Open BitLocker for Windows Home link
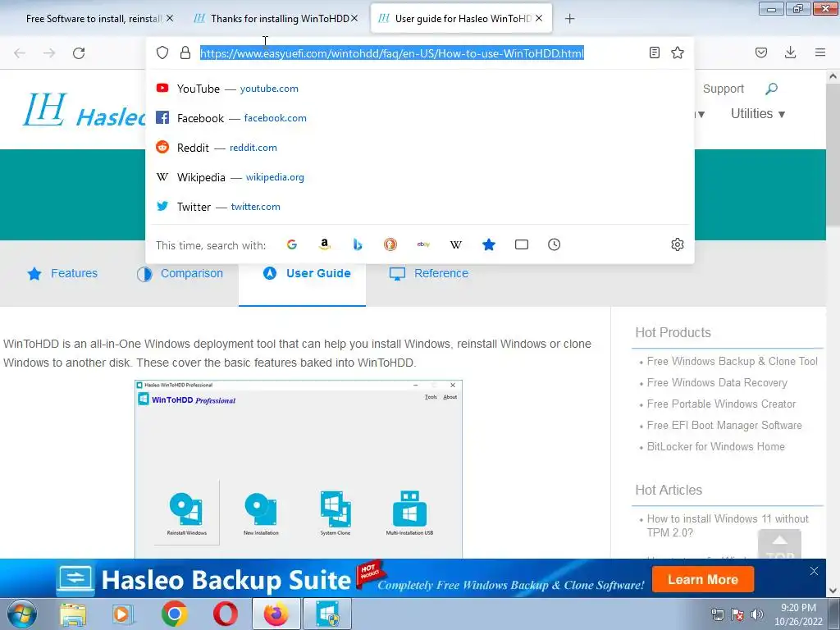Viewport: 840px width, 630px height. [715, 447]
